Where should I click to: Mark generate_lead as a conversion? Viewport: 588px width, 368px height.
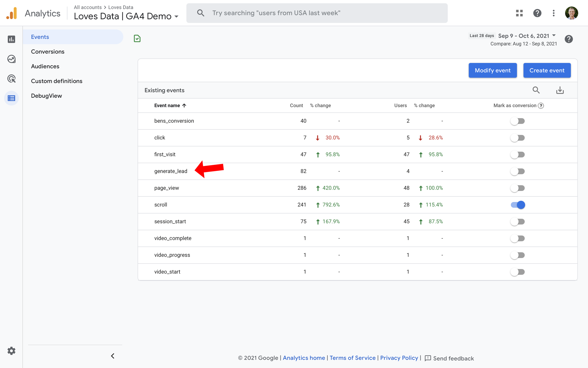[x=518, y=171]
